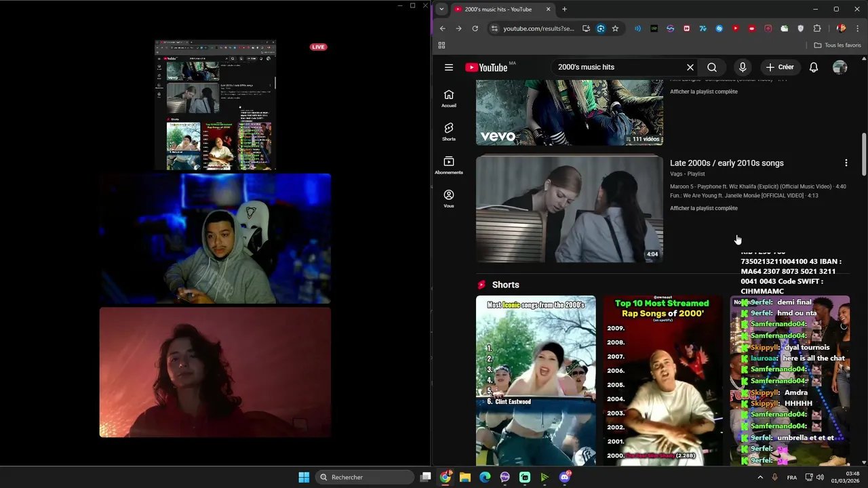This screenshot has width=868, height=488.
Task: Open File Explorer from the taskbar
Action: 465,477
